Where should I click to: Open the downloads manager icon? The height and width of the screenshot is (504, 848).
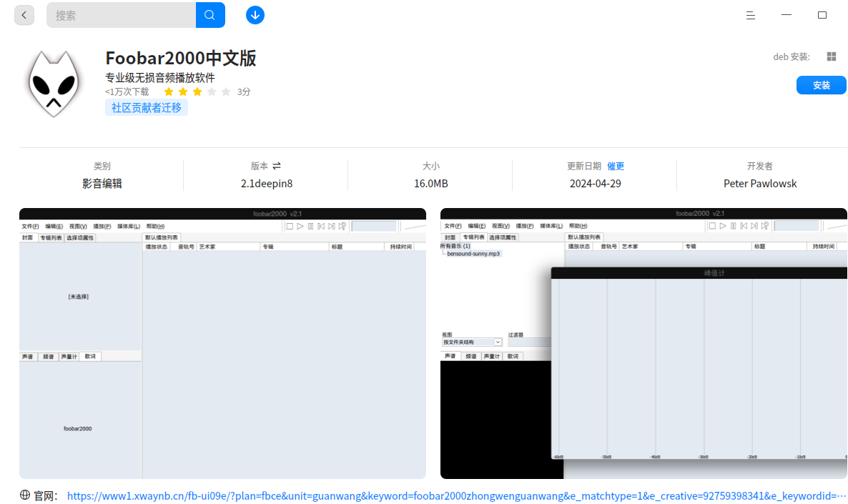255,15
